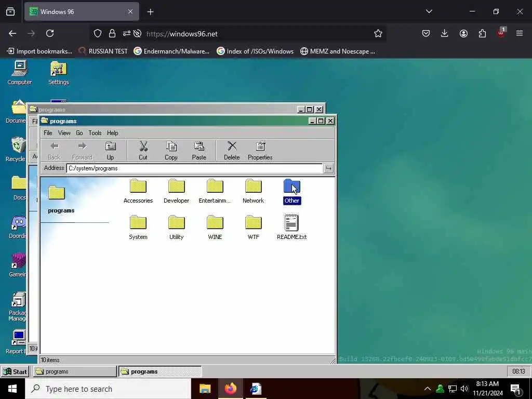532x399 pixels.
Task: Expand the browser tab list dropdown
Action: click(x=429, y=11)
